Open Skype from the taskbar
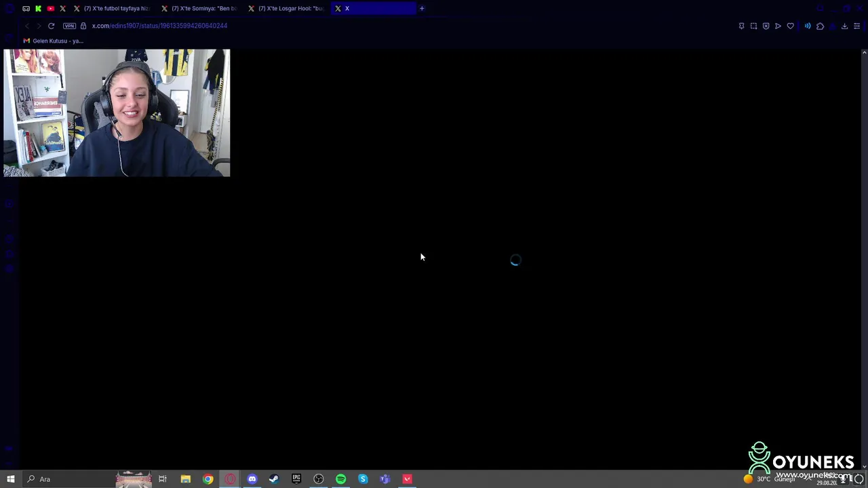Image resolution: width=868 pixels, height=488 pixels. 363,479
